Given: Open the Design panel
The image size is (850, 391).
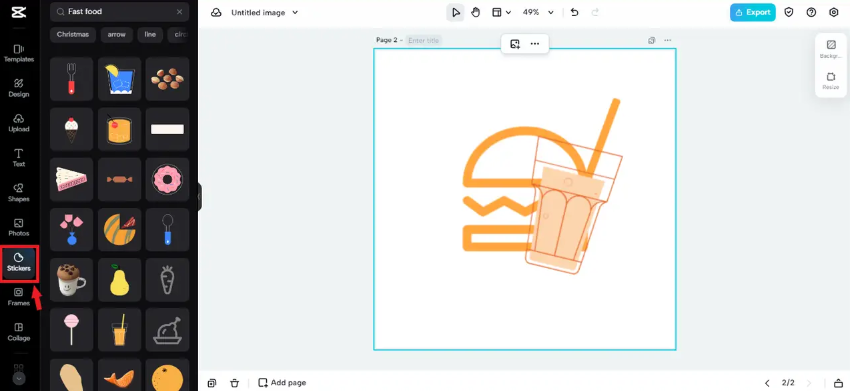Looking at the screenshot, I should tap(19, 88).
